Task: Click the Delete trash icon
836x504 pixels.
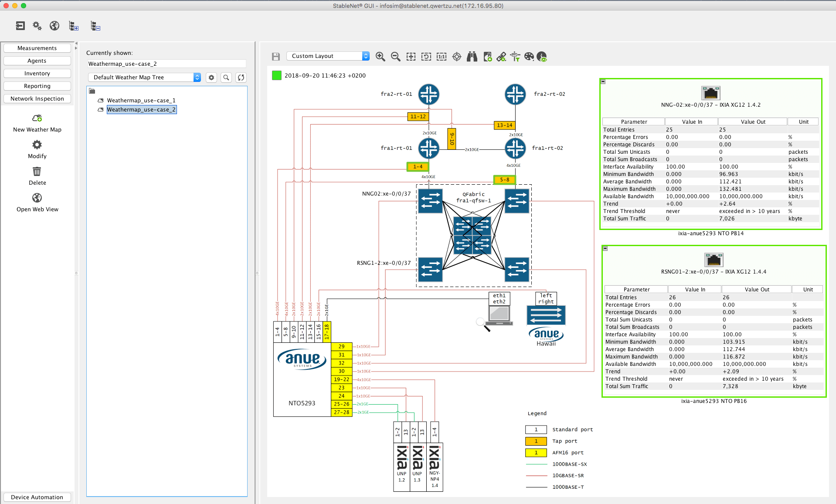Action: point(37,171)
